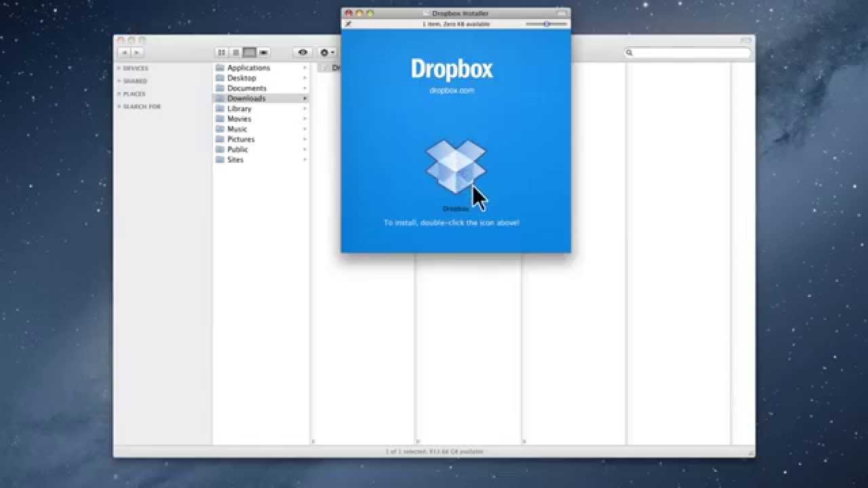The image size is (868, 488).
Task: Click the arrow beside Applications
Action: tap(304, 68)
